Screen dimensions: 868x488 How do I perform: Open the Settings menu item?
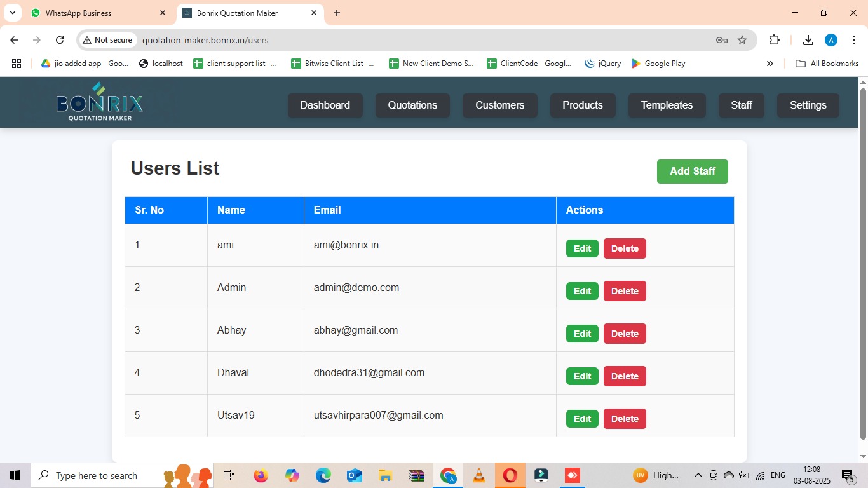point(808,105)
